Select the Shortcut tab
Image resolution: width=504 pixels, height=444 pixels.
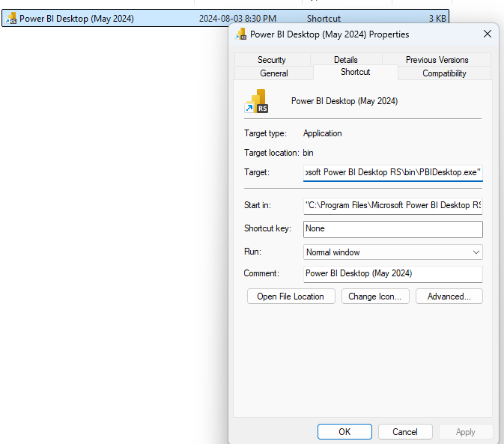click(355, 72)
